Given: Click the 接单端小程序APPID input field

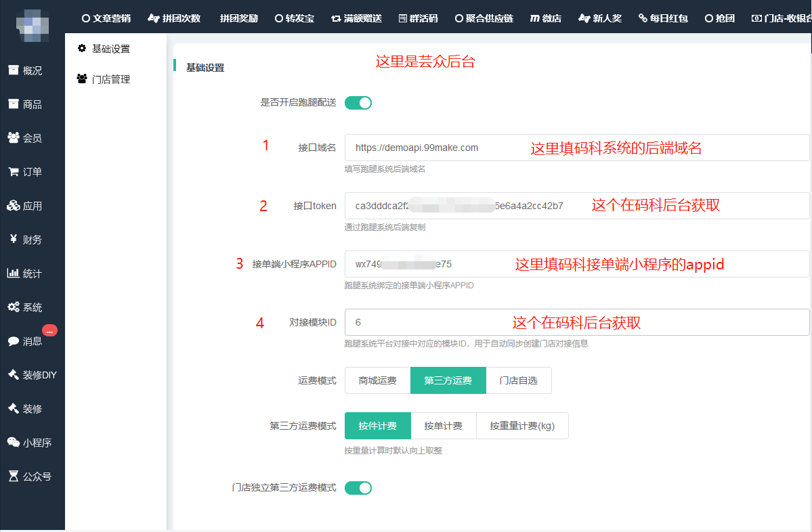Looking at the screenshot, I should [577, 264].
